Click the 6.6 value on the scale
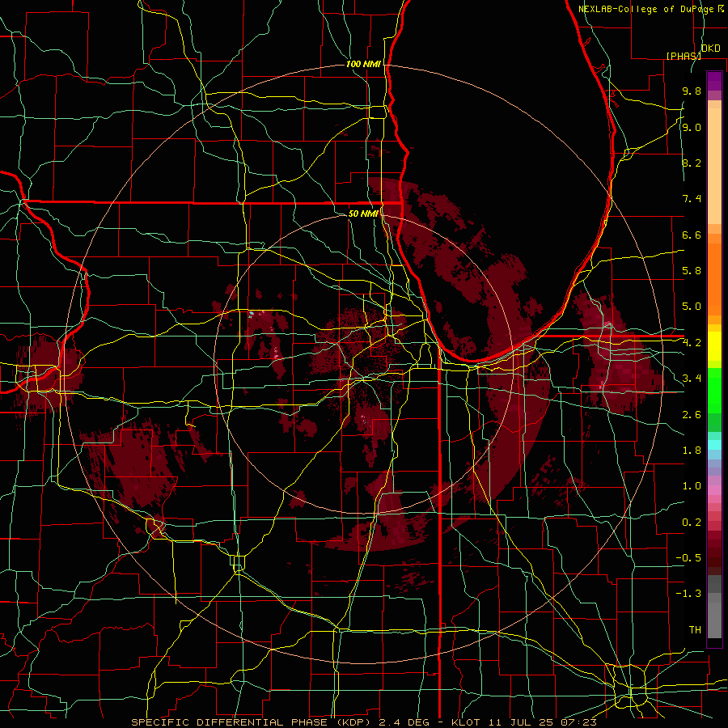Screen dimensions: 728x728 pos(692,235)
